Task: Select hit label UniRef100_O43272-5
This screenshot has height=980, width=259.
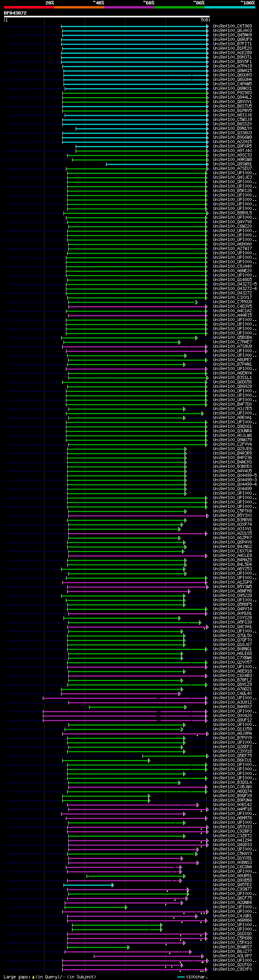Action: (235, 284)
